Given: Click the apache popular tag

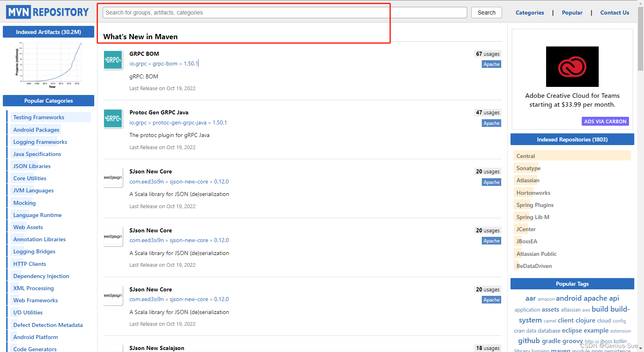Looking at the screenshot, I should click(x=595, y=298).
